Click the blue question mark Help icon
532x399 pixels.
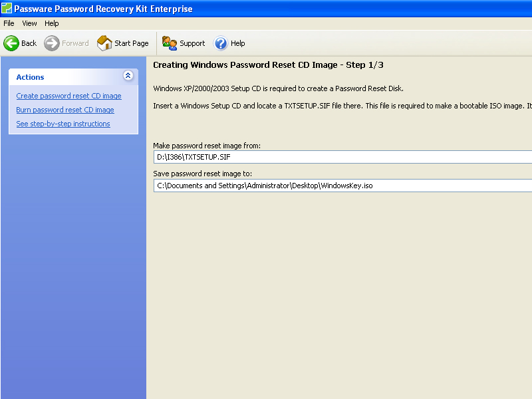(221, 43)
